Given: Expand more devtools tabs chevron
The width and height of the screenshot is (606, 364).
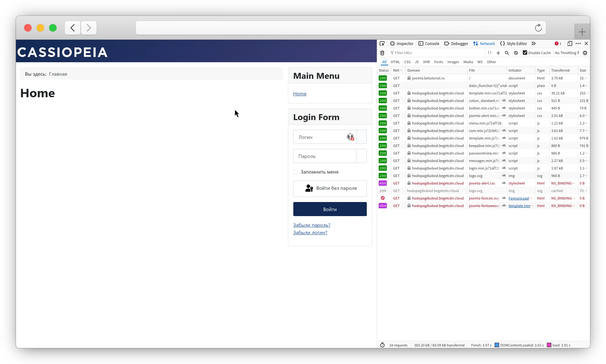Looking at the screenshot, I should 533,43.
